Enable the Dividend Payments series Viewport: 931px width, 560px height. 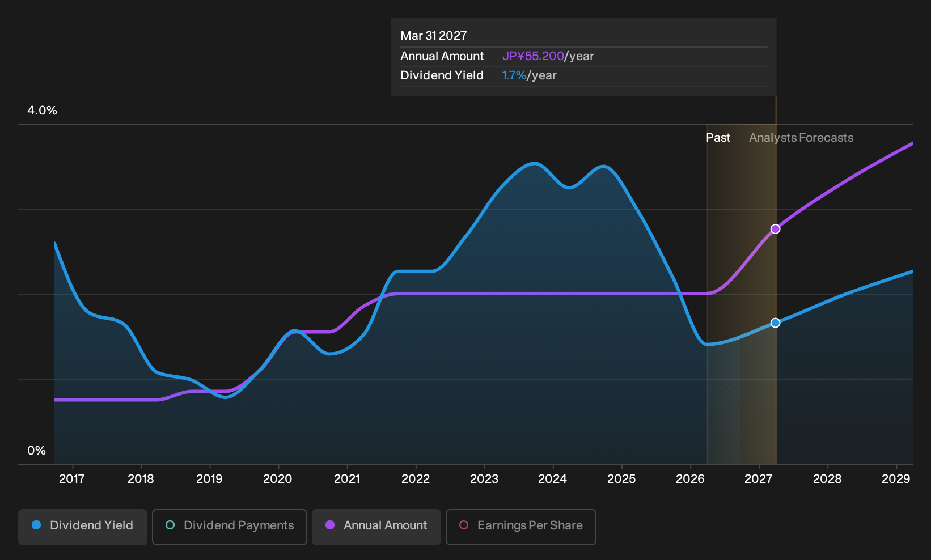(230, 527)
